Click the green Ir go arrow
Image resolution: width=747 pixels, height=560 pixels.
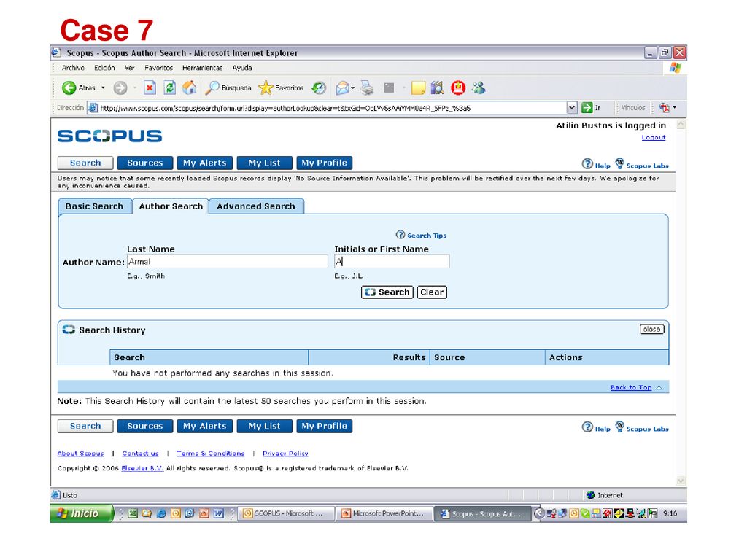tap(587, 108)
